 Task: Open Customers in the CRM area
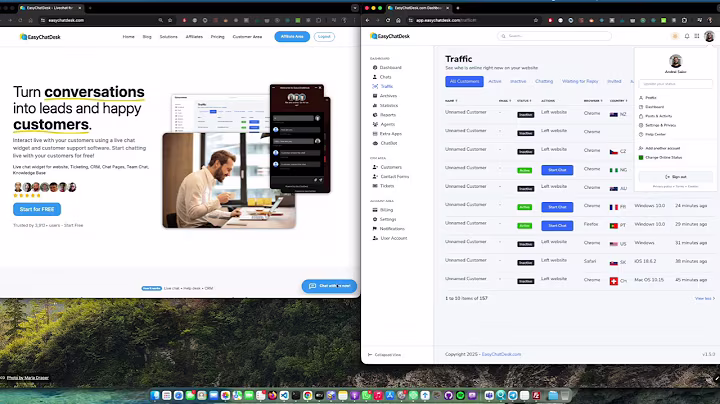pos(387,167)
